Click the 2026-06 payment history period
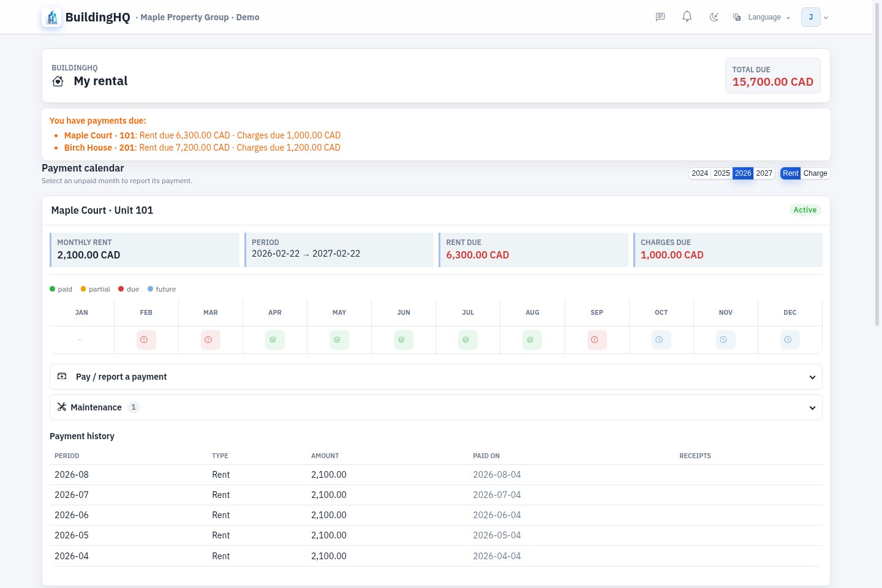The height and width of the screenshot is (588, 882). coord(72,515)
